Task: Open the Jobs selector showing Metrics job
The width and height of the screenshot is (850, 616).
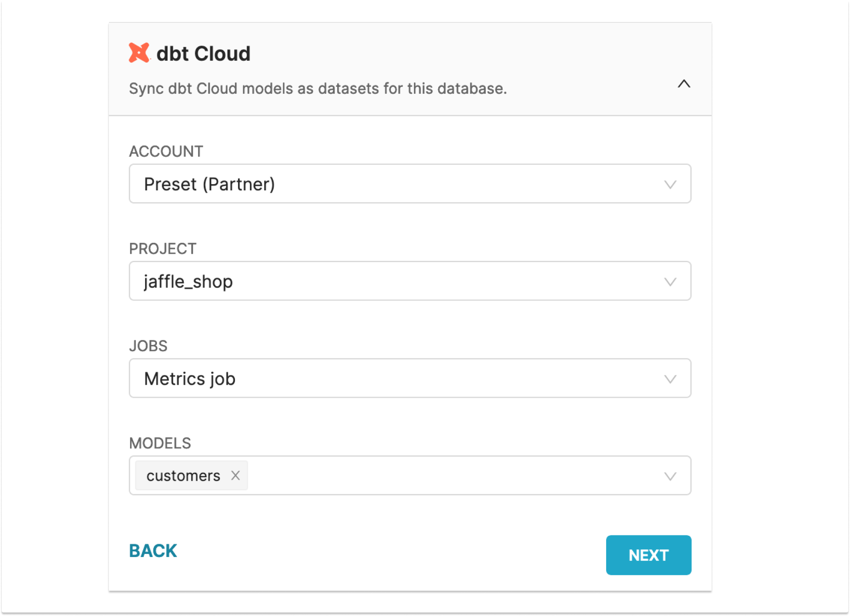Action: point(410,378)
